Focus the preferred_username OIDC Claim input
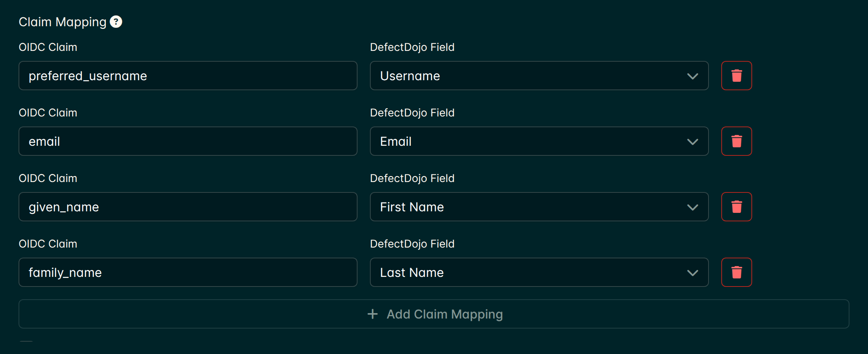 point(188,76)
